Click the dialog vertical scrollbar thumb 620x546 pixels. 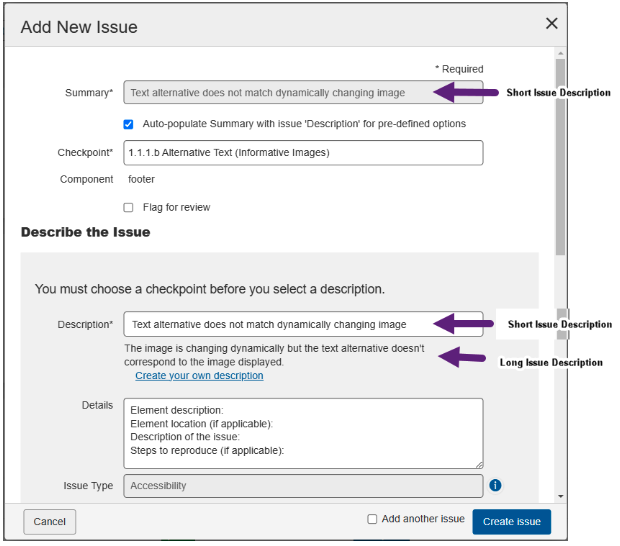[x=560, y=157]
